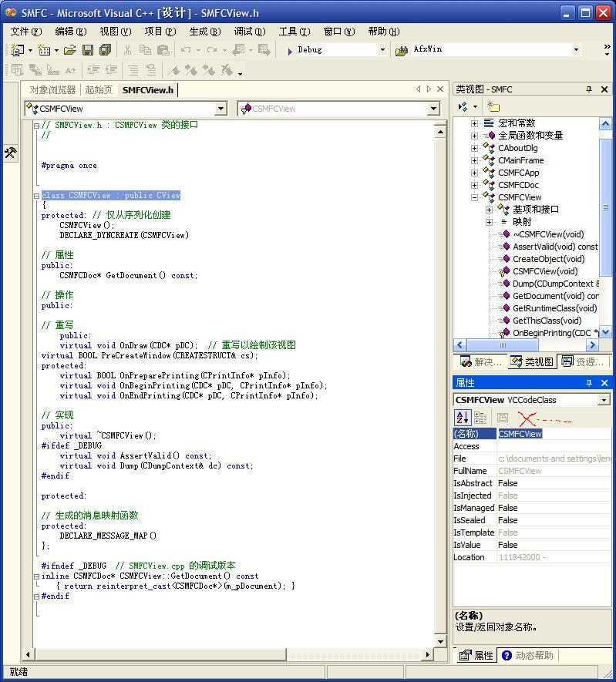This screenshot has width=616, height=682.
Task: Toggle alphabetical sort in Properties panel
Action: pos(462,418)
